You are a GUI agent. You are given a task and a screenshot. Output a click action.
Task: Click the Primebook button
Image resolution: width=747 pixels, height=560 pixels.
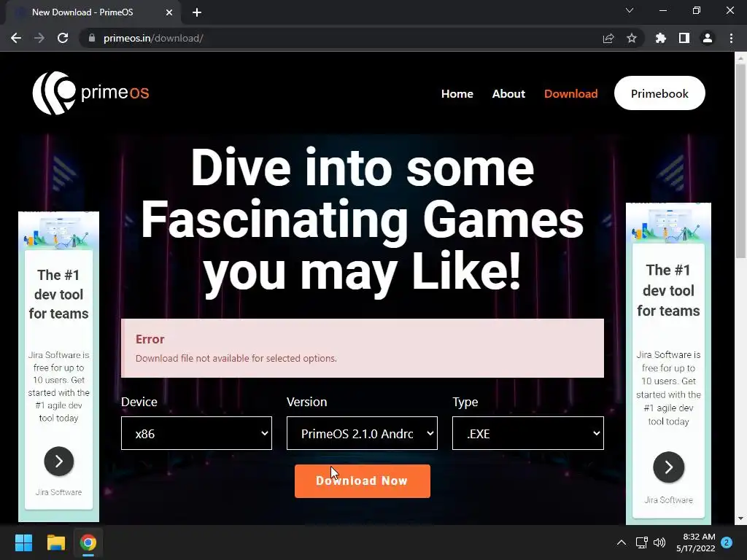pos(659,93)
